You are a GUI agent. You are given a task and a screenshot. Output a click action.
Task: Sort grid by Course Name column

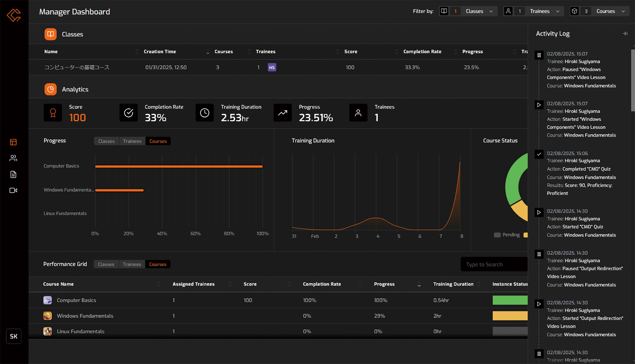click(58, 284)
